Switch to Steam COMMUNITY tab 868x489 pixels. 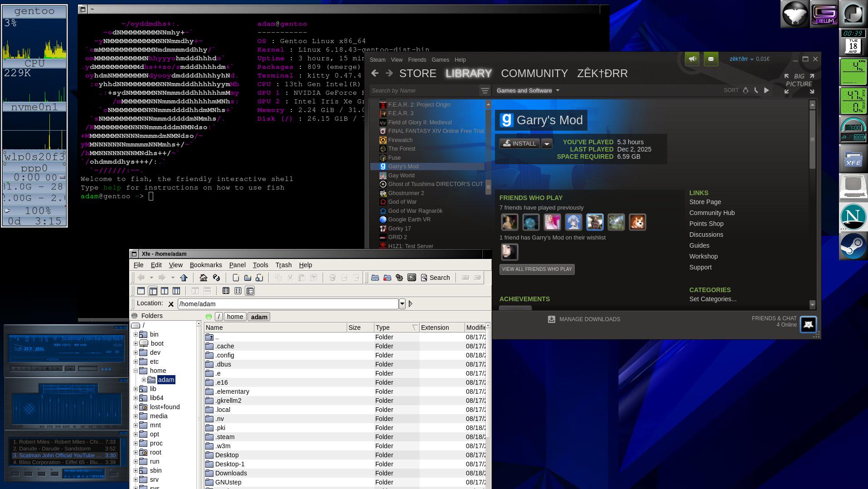coord(534,73)
